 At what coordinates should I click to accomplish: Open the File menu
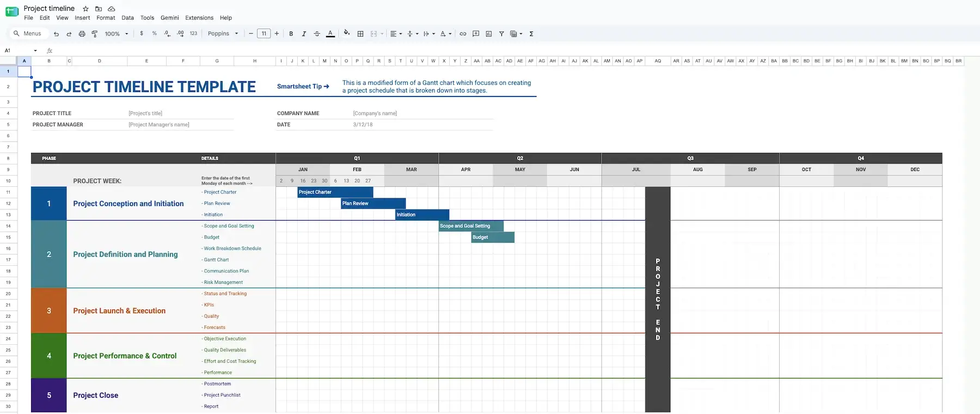29,18
